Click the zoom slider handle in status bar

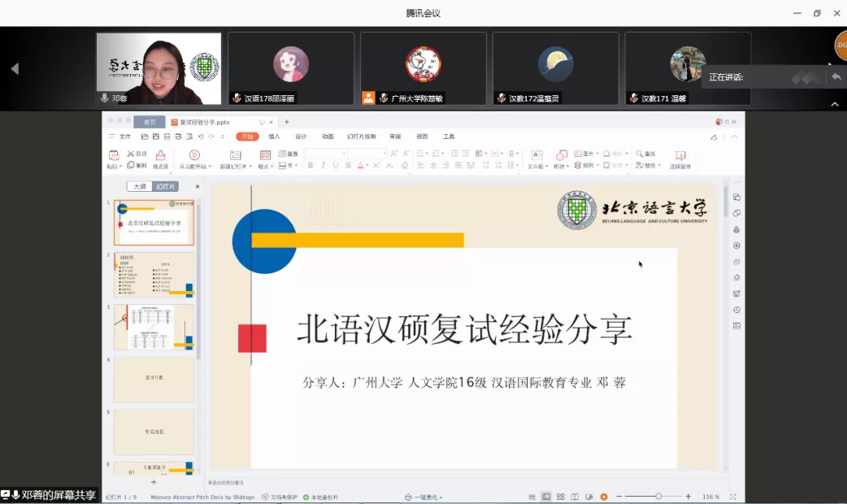658,497
